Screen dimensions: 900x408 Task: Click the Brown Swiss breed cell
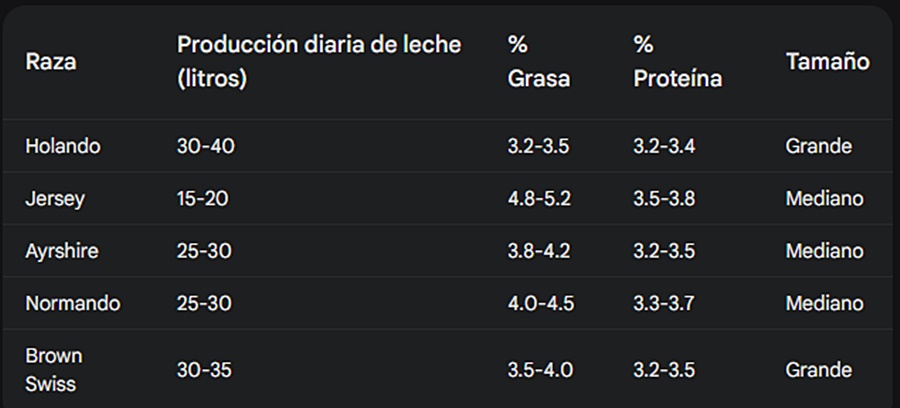tap(54, 370)
